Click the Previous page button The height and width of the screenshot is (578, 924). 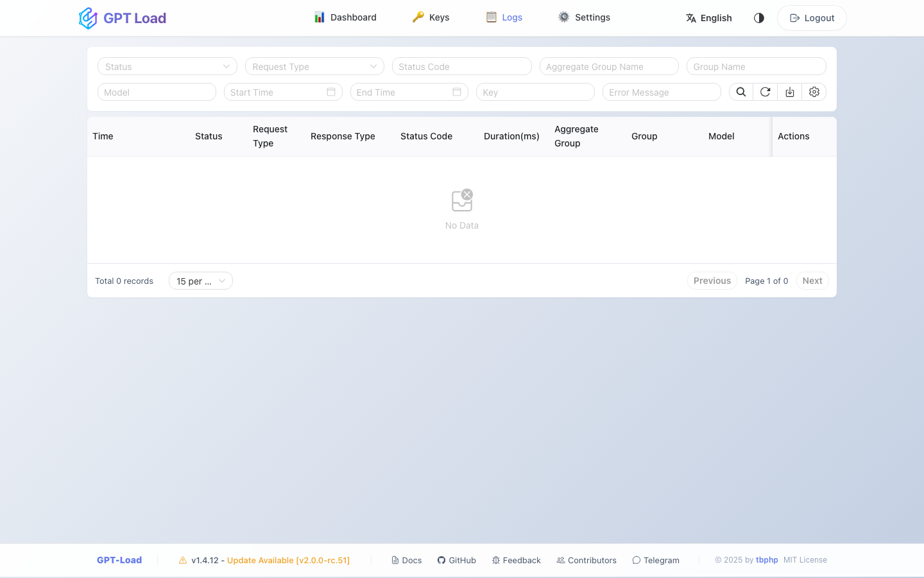[x=712, y=281]
